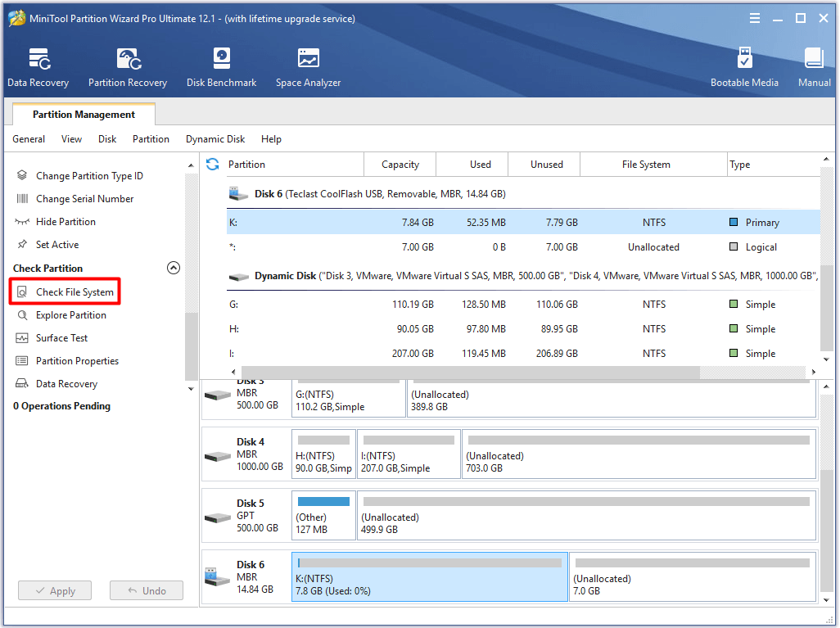Refresh the partition list
This screenshot has height=628, width=840.
click(x=213, y=164)
